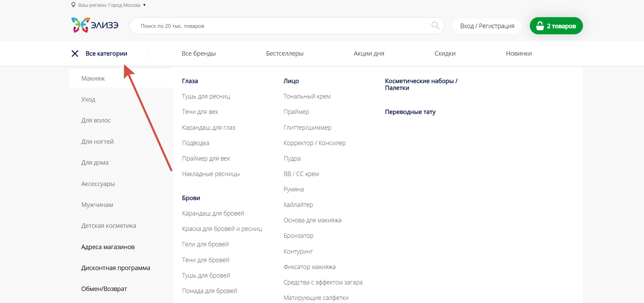644x303 pixels.
Task: Go to Новинки
Action: 519,54
